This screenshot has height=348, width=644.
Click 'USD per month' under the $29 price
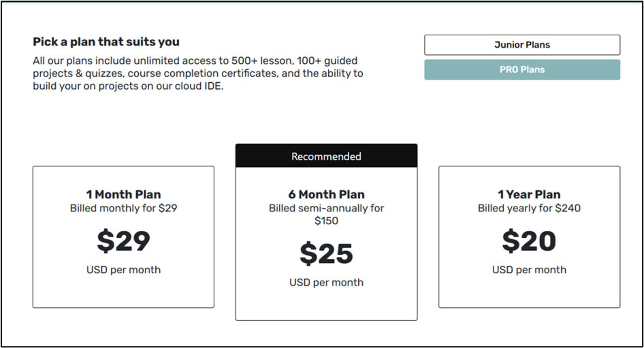point(123,270)
